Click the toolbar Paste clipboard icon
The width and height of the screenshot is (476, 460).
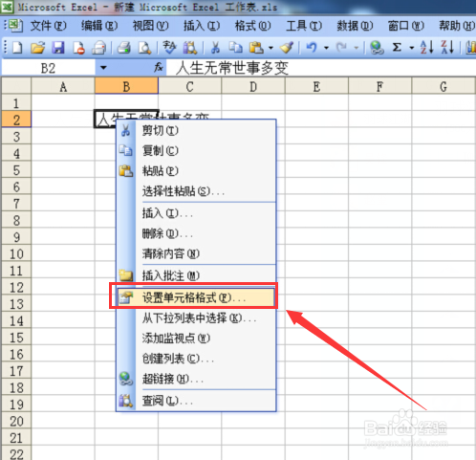click(256, 48)
